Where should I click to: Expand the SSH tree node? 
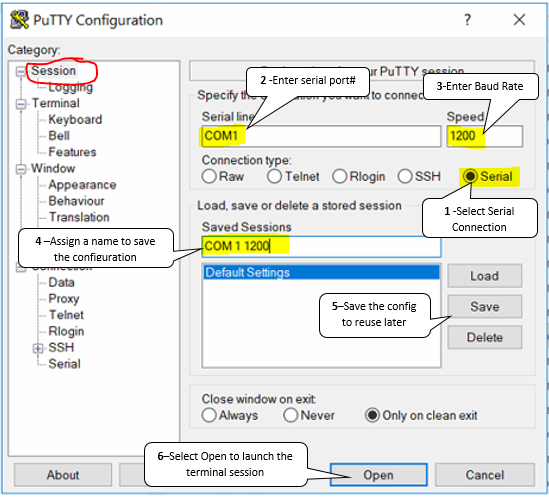[x=37, y=348]
